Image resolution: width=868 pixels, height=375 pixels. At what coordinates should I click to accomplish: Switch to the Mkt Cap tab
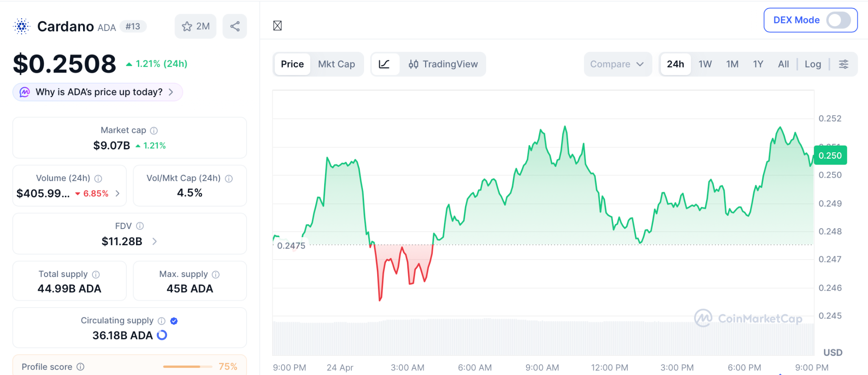coord(336,64)
